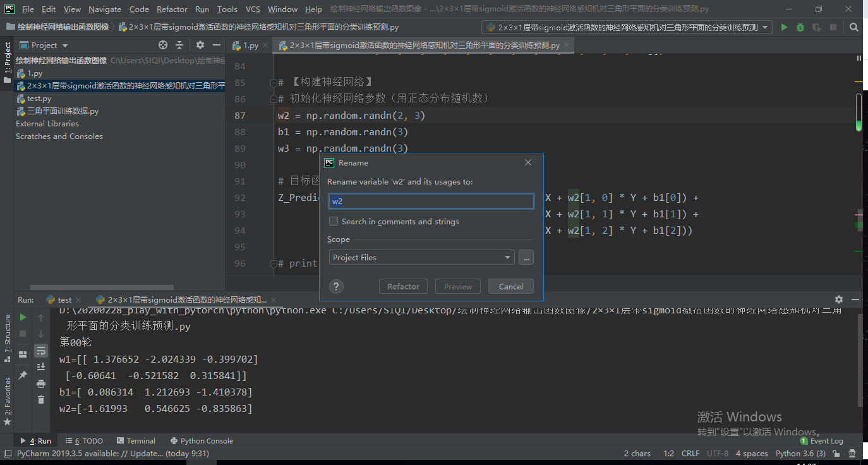Clear the Run console with trash icon
This screenshot has height=465, width=868.
click(41, 399)
